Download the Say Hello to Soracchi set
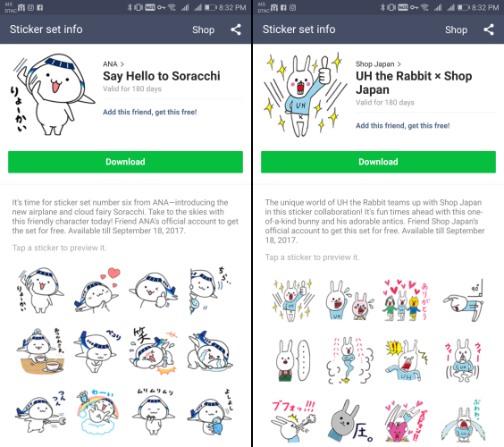 click(125, 162)
